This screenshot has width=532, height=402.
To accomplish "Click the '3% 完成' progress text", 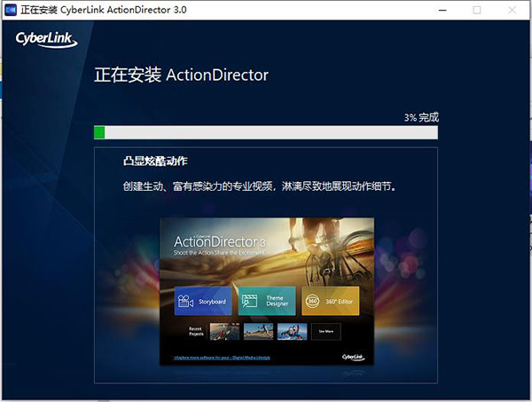I will coord(421,117).
